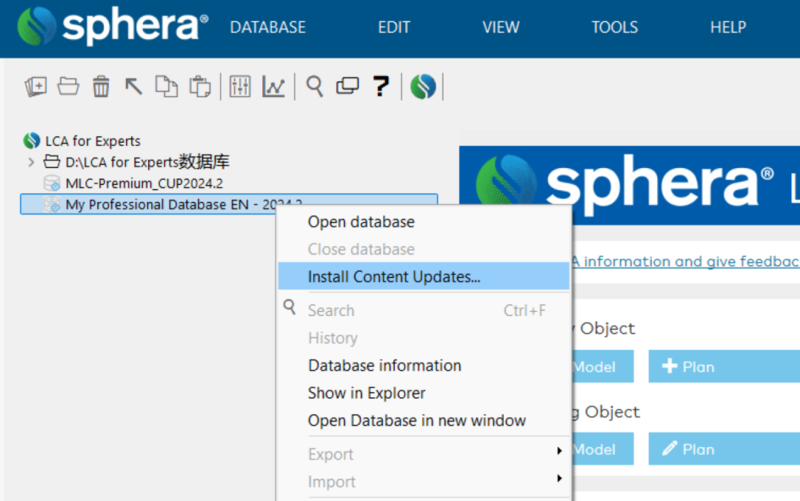The width and height of the screenshot is (800, 501).
Task: Expand the D:\LCA for Experts folder node
Action: (31, 162)
